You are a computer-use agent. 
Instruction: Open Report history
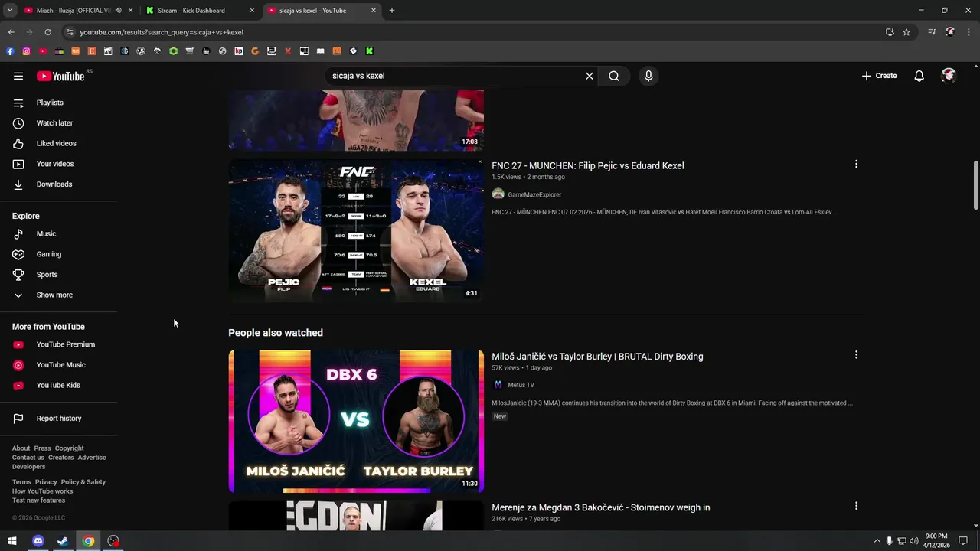pos(58,419)
